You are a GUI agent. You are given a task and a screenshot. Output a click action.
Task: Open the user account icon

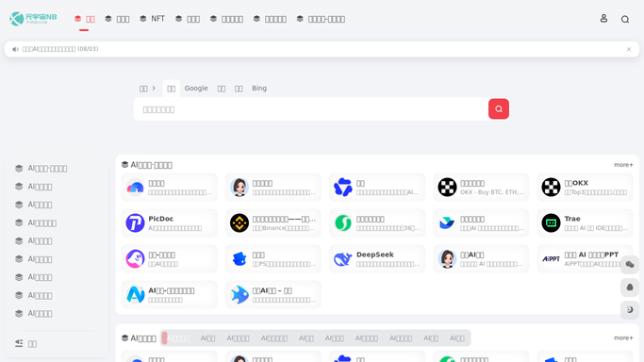[x=603, y=19]
